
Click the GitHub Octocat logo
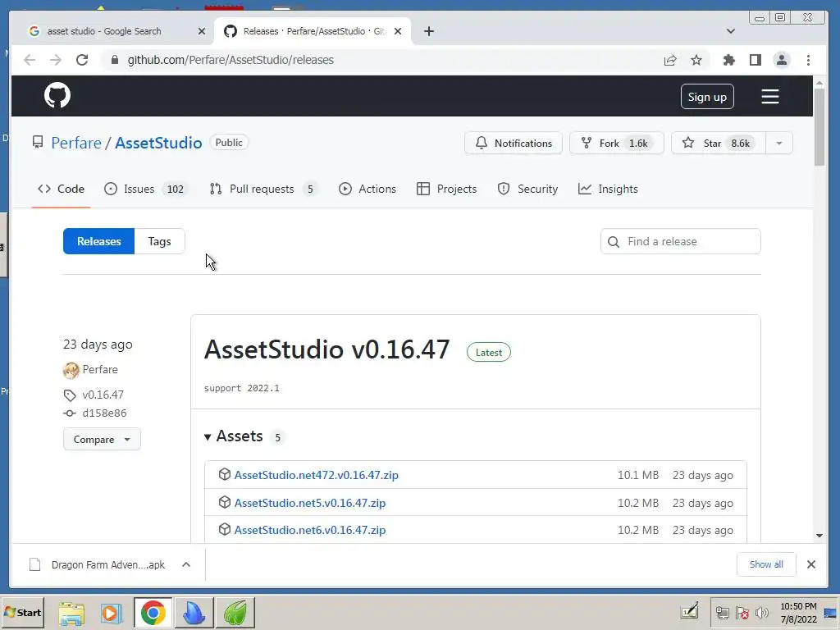[x=57, y=96]
